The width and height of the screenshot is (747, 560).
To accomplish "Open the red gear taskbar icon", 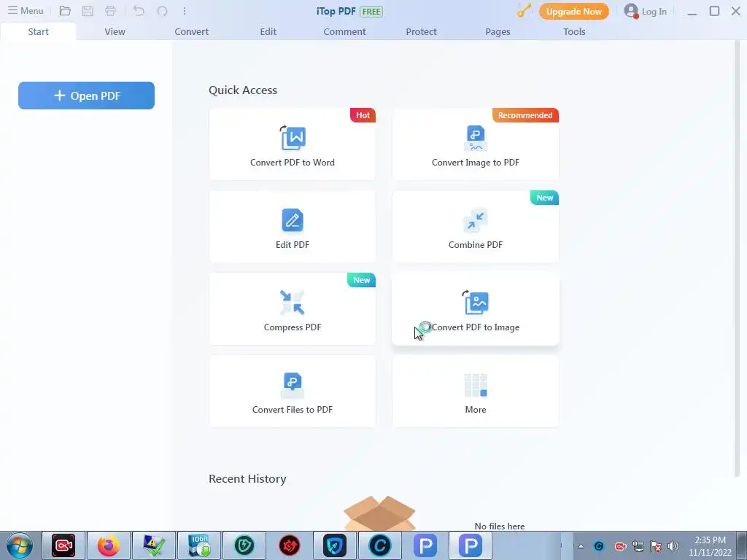I will (x=289, y=545).
